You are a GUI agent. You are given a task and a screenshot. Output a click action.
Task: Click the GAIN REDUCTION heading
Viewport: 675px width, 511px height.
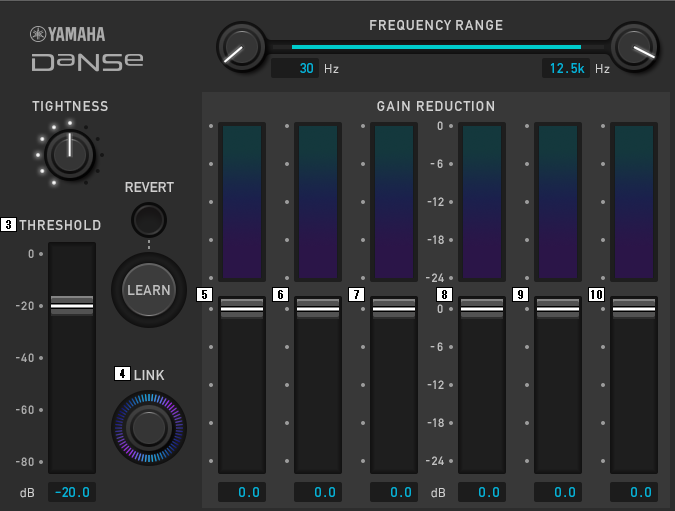pos(436,106)
